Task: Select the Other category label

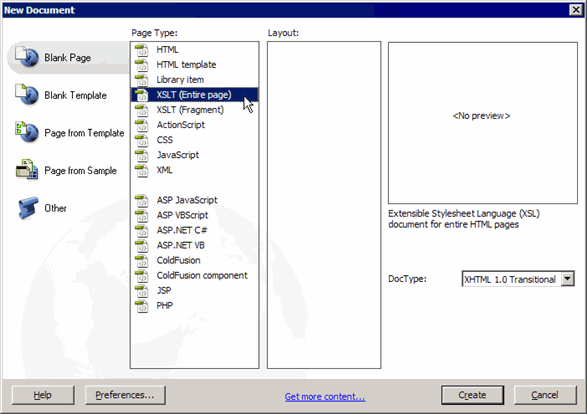Action: point(55,208)
